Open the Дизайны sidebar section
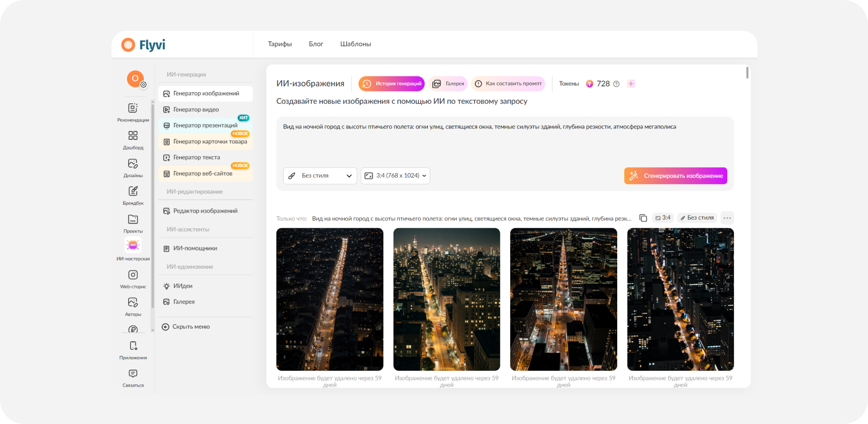 [x=133, y=168]
